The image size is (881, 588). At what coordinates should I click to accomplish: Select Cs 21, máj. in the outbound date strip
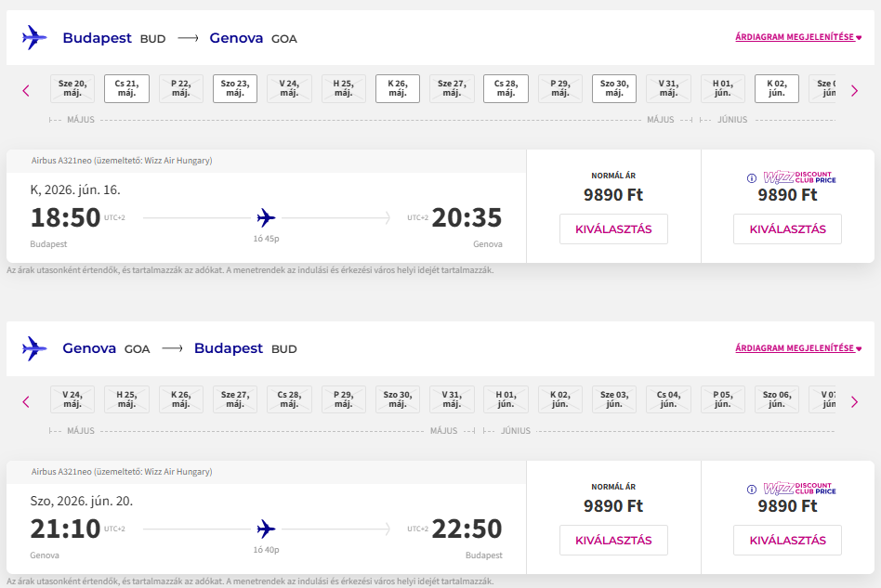126,88
